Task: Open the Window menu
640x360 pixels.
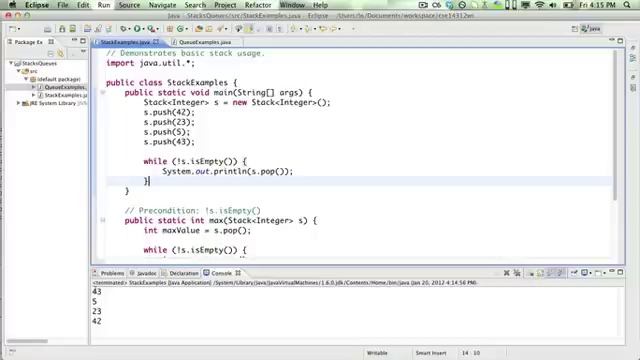Action: [292, 5]
